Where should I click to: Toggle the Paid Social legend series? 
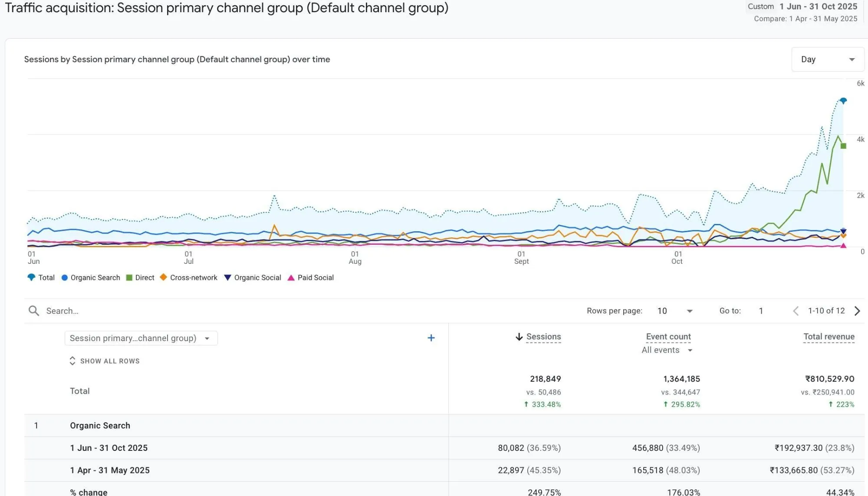311,277
